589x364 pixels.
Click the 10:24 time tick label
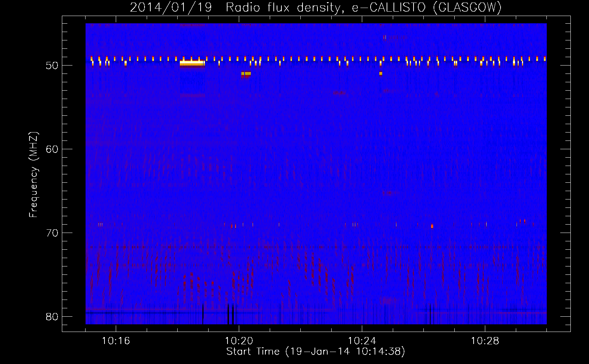[x=362, y=341]
